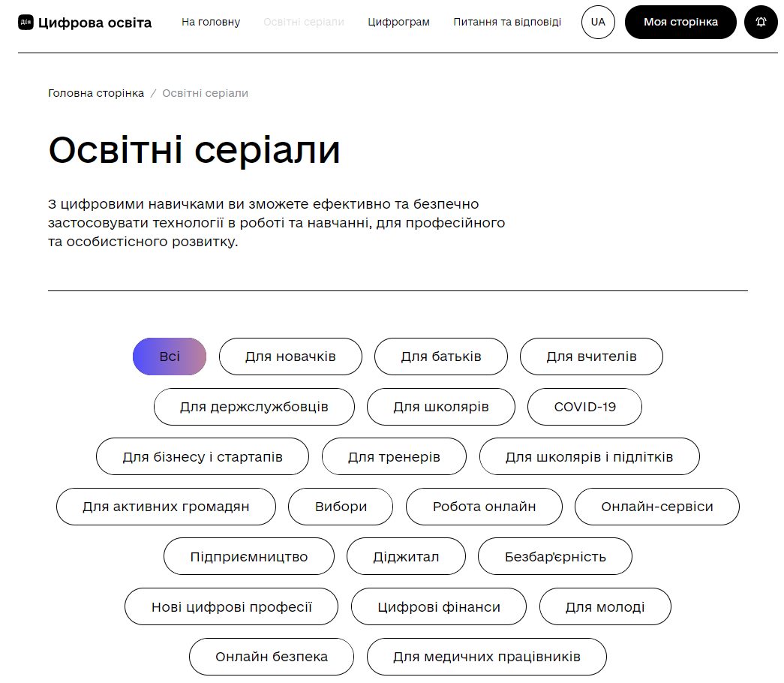
Task: Select the Онлайн-сервіси filter
Action: pyautogui.click(x=657, y=507)
